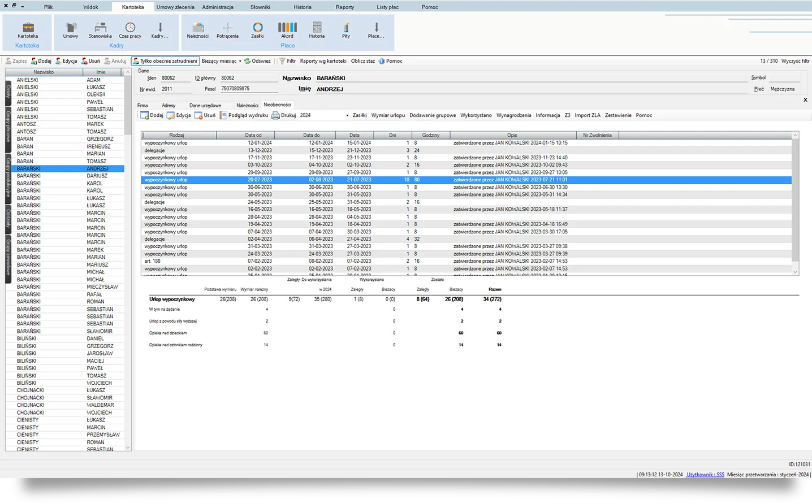Viewport: 812px width, 504px height.
Task: Open Podgląd wydruku print preview
Action: (x=244, y=115)
